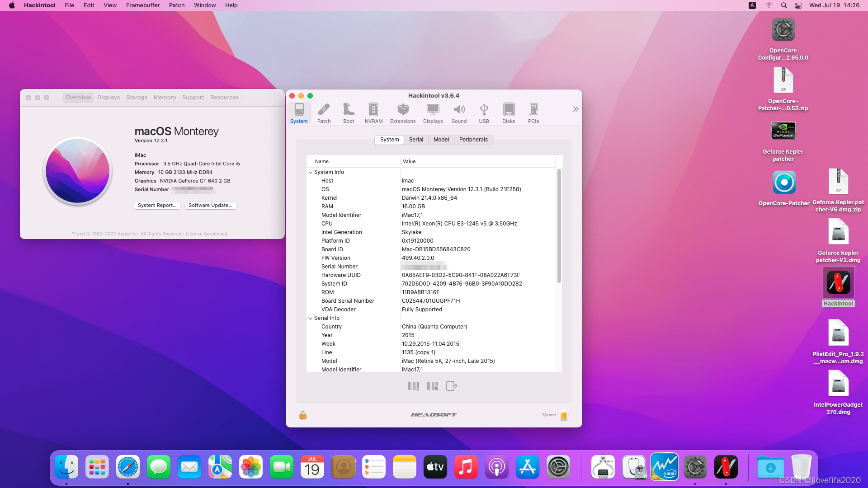The image size is (868, 488).
Task: Click the system info table scrollbar
Action: 559,226
